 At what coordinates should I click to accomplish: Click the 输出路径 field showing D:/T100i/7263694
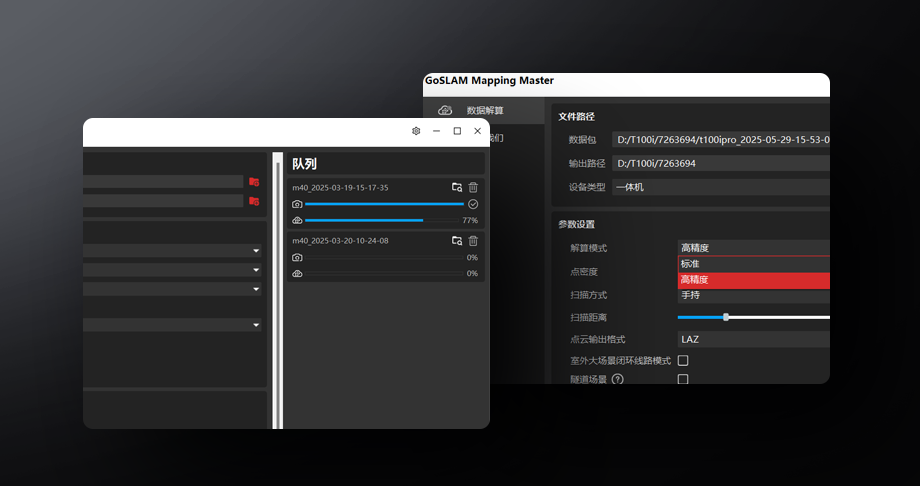tap(721, 163)
